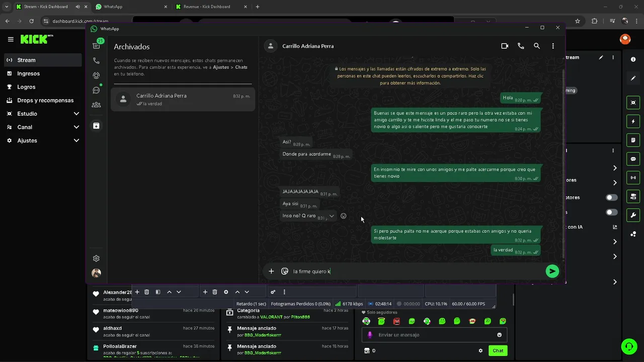Open contact name in WhatsApp chat header

308,46
